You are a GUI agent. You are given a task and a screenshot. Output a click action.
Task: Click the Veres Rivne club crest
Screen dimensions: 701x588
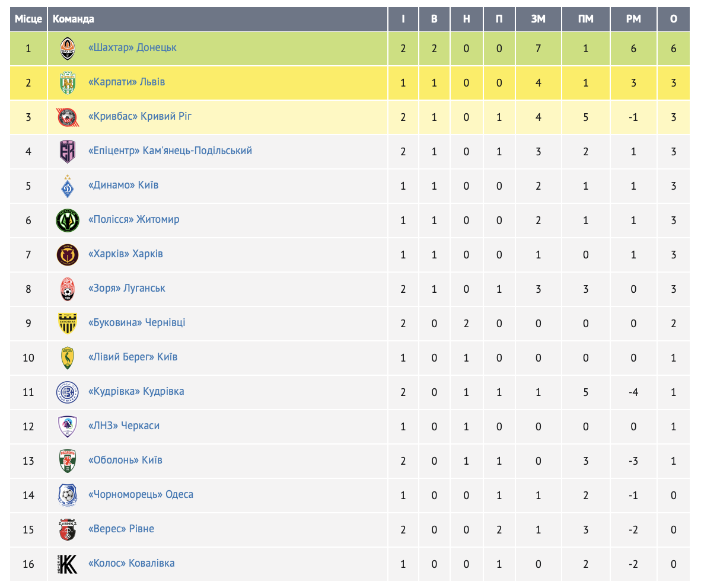coord(68,529)
